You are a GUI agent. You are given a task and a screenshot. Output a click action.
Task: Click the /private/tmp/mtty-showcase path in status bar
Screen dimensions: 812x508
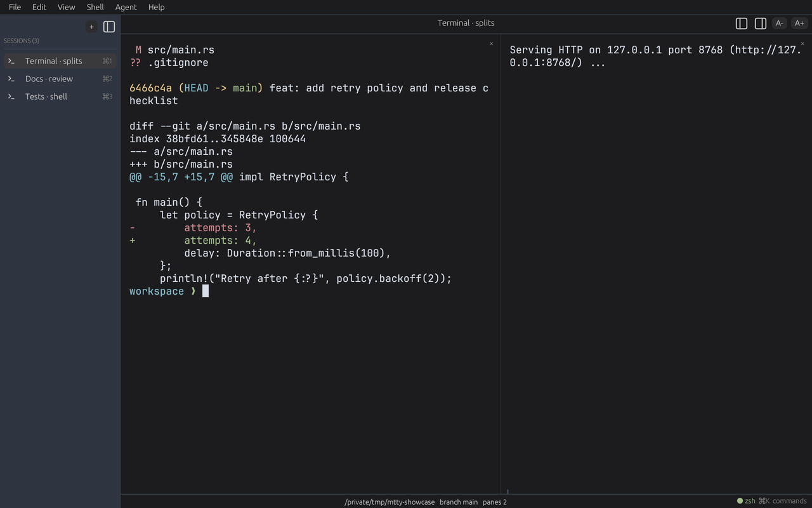click(390, 502)
